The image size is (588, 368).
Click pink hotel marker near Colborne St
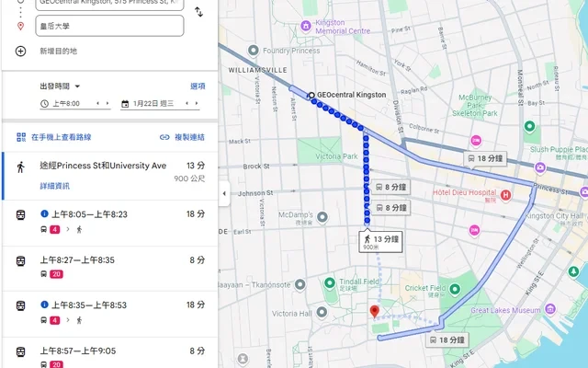[476, 141]
